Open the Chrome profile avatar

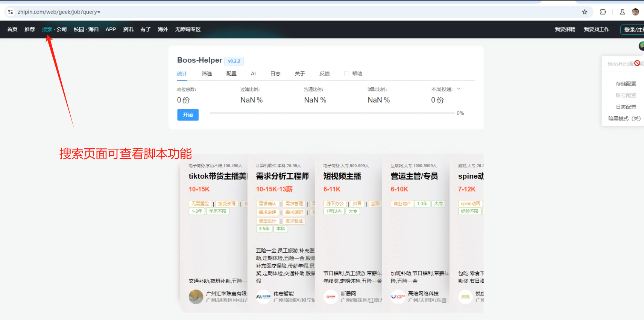[x=635, y=12]
